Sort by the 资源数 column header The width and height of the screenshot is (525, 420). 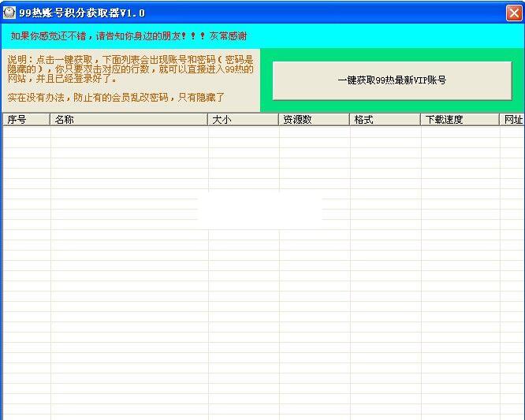pyautogui.click(x=314, y=120)
